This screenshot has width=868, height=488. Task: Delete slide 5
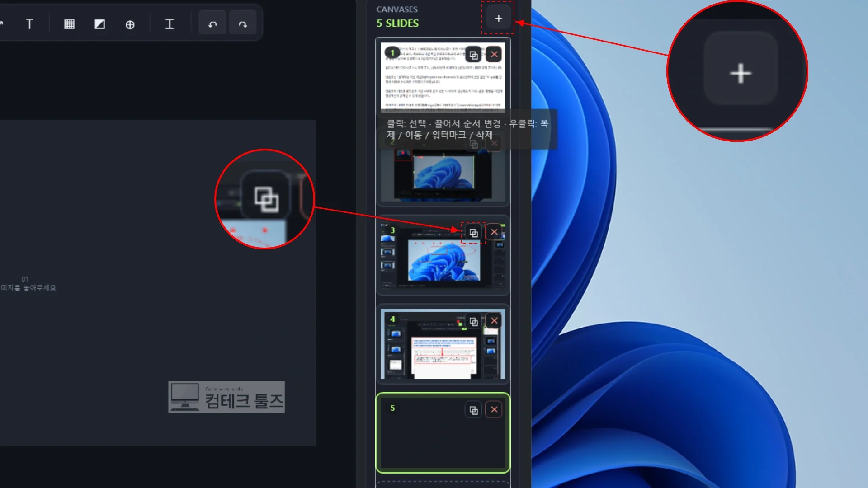point(494,409)
